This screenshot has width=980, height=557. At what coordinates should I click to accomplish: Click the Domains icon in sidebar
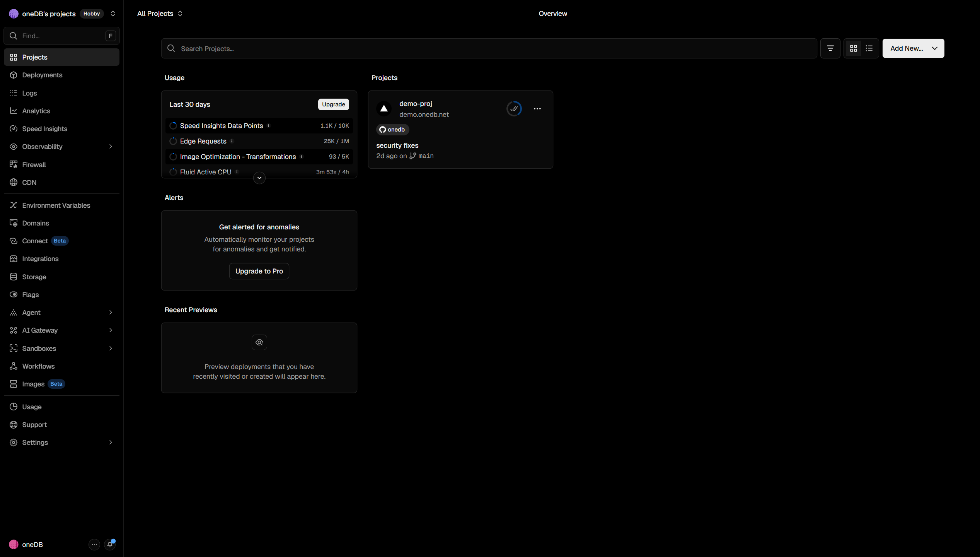pyautogui.click(x=14, y=223)
